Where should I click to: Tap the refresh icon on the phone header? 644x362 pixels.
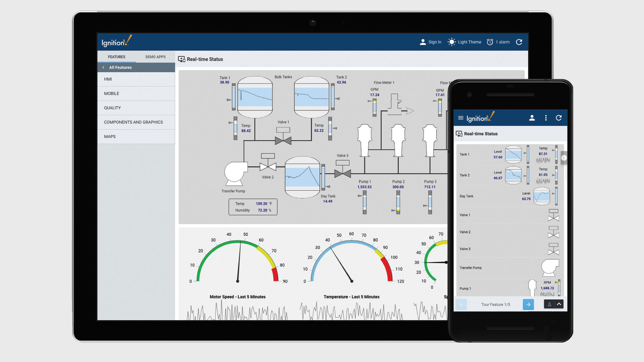point(559,118)
